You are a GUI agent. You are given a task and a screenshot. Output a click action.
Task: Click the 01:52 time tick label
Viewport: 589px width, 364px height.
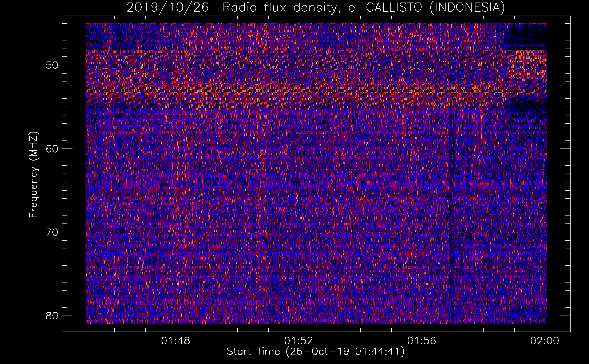coord(299,341)
